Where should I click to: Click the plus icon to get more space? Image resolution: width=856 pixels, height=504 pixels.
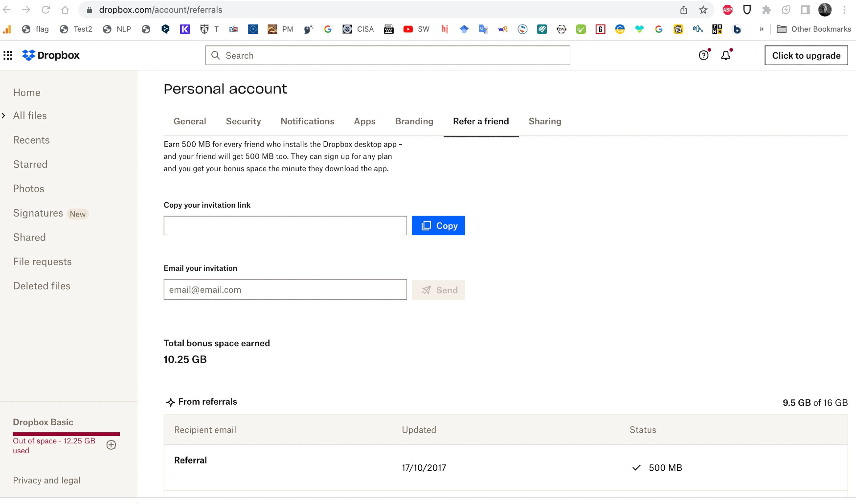point(111,445)
